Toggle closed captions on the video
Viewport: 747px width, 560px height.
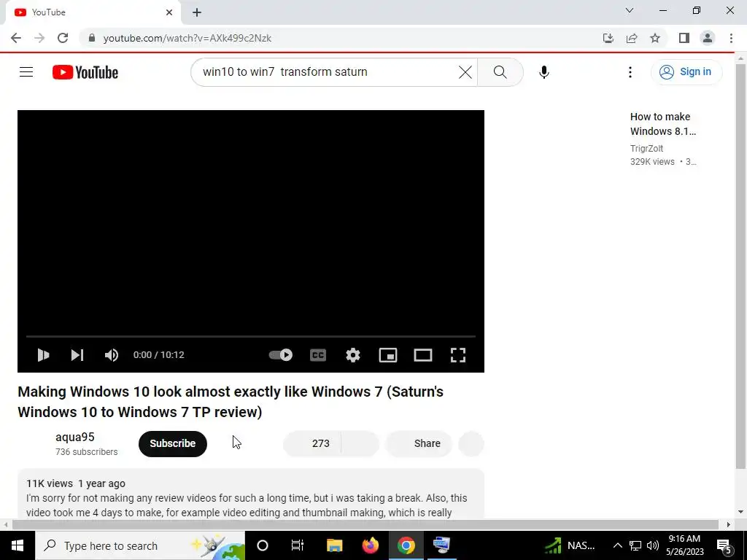pos(318,355)
